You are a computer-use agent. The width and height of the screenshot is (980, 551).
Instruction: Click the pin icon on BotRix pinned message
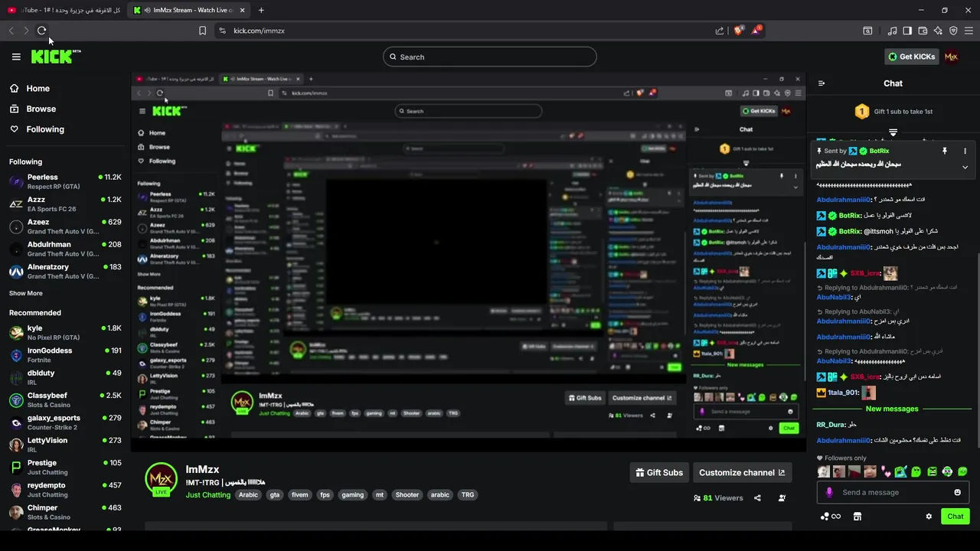point(944,152)
